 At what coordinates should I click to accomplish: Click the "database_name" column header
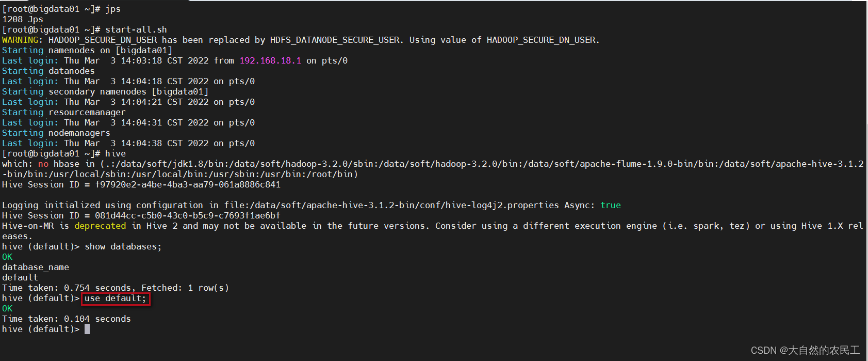(36, 267)
